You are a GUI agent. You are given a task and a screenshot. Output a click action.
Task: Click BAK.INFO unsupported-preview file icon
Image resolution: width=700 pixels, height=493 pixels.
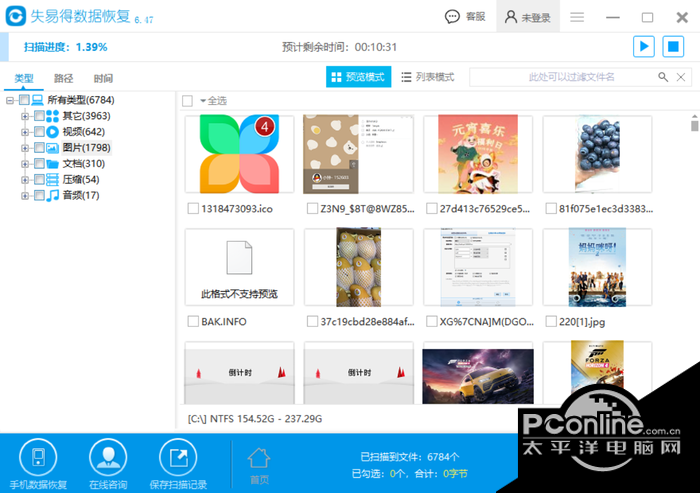tap(239, 258)
